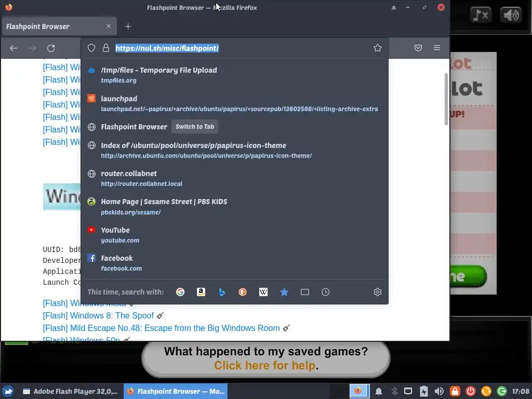Search this time with DuckDuckGo

(243, 292)
